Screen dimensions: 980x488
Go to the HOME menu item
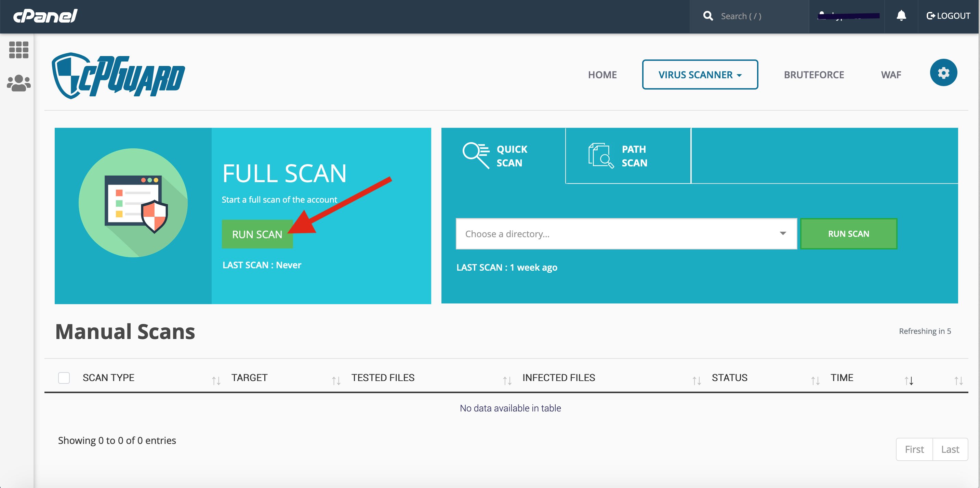point(602,74)
